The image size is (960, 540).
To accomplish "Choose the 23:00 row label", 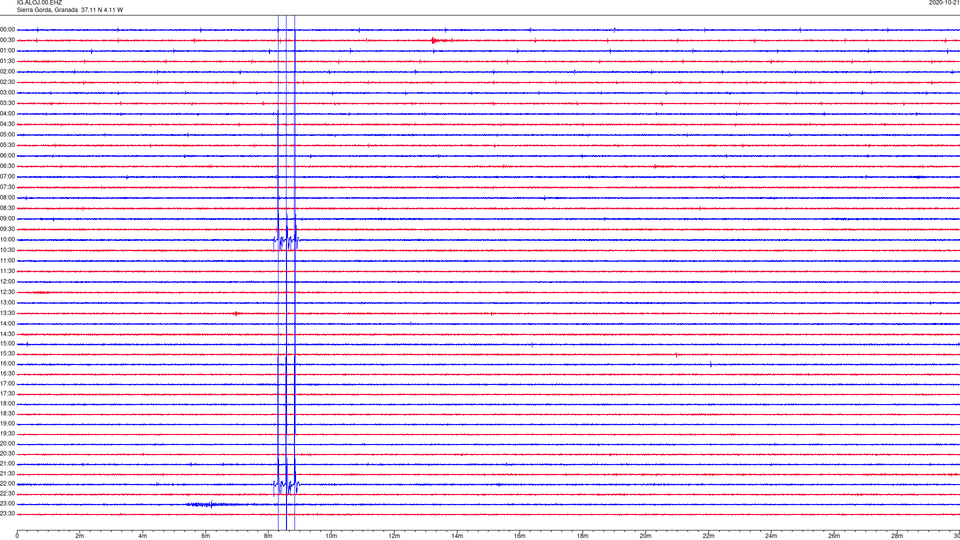I will [x=8, y=504].
